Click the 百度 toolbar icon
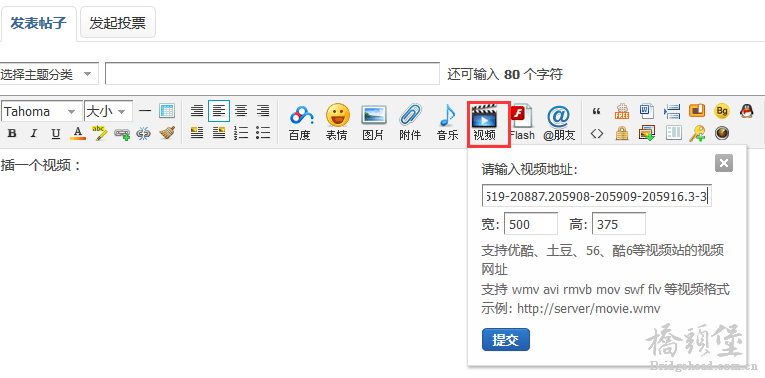The image size is (765, 378). tap(300, 122)
